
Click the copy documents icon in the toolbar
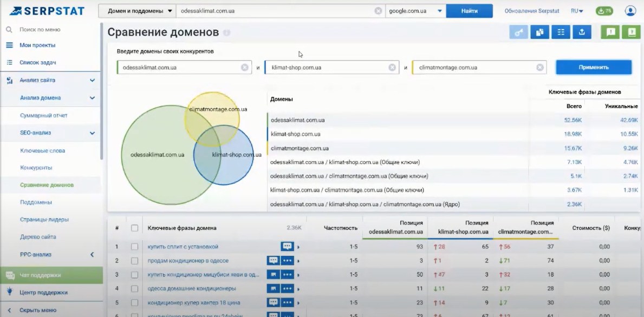coord(539,32)
